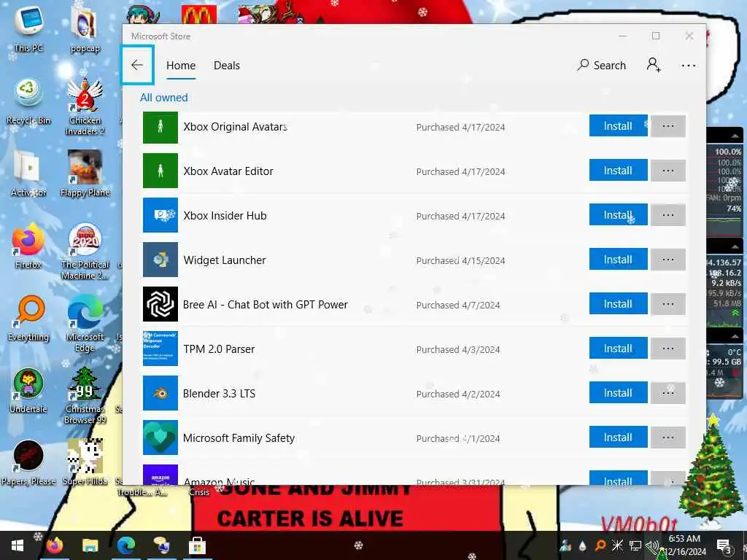The width and height of the screenshot is (747, 560).
Task: Select the Undertale desktop shortcut
Action: pyautogui.click(x=28, y=391)
